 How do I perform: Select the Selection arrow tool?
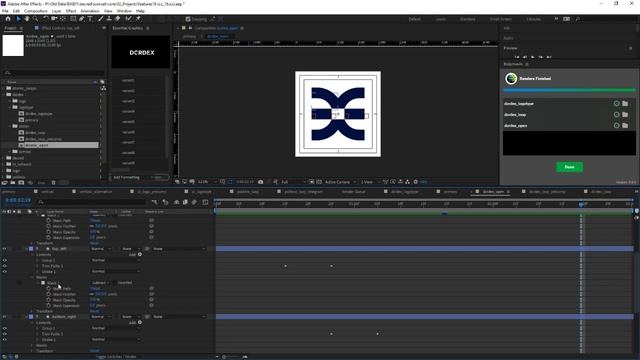pyautogui.click(x=18, y=19)
